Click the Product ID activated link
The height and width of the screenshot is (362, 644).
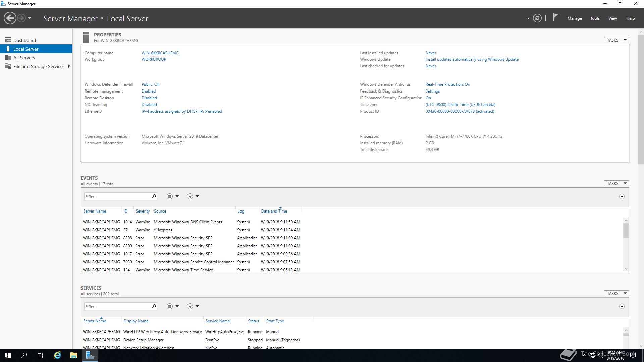[x=460, y=111]
